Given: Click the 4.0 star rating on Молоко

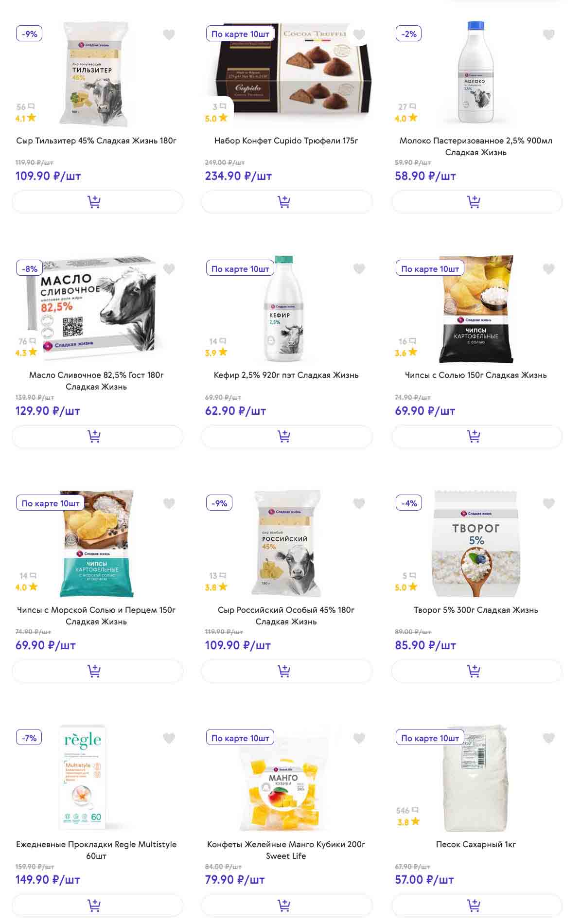Looking at the screenshot, I should coord(406,118).
